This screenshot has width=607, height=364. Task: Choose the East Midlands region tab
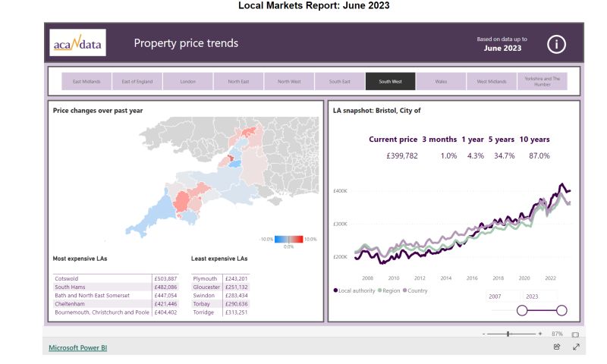pyautogui.click(x=86, y=81)
